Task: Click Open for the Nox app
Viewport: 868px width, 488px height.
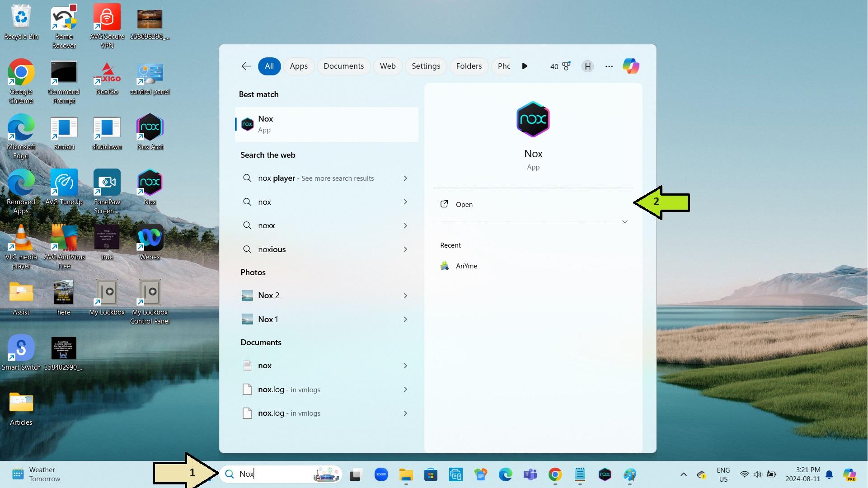Action: point(533,204)
